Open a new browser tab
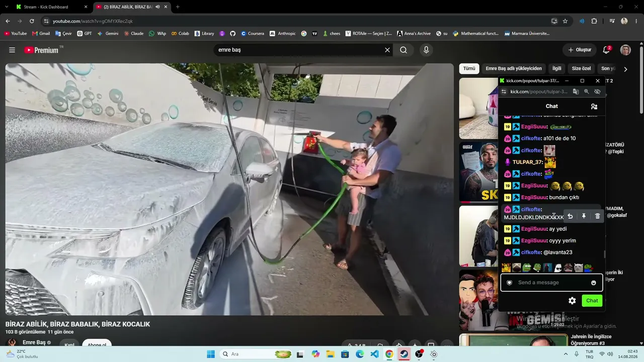The image size is (644, 362). pos(178,7)
